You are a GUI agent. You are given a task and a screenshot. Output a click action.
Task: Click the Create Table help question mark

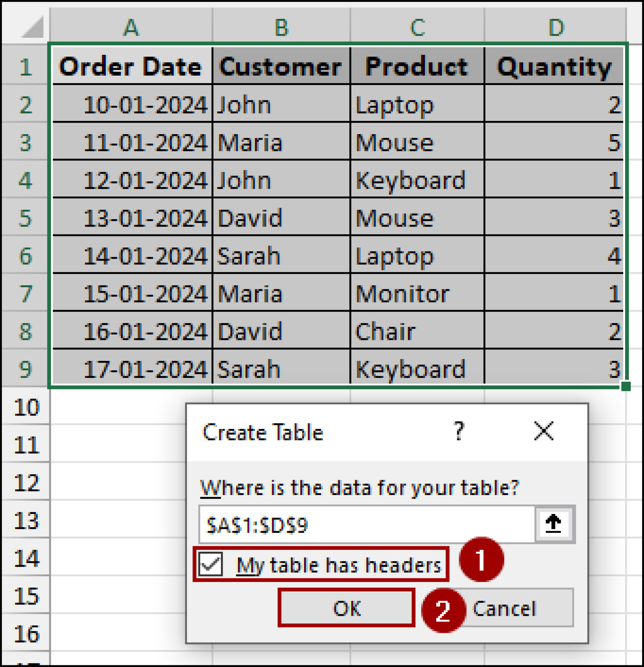tap(459, 432)
